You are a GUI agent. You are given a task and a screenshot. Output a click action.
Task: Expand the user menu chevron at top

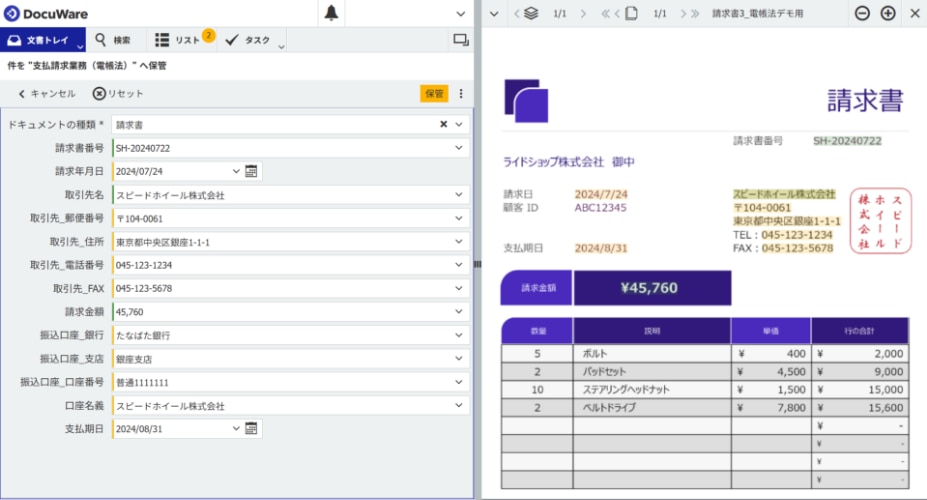(x=461, y=13)
